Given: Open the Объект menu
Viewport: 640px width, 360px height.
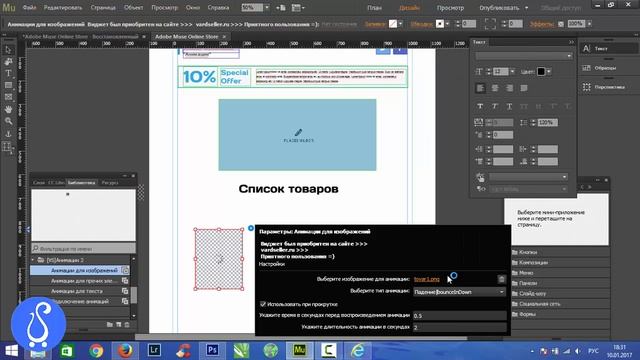Looking at the screenshot, I should tap(133, 7).
